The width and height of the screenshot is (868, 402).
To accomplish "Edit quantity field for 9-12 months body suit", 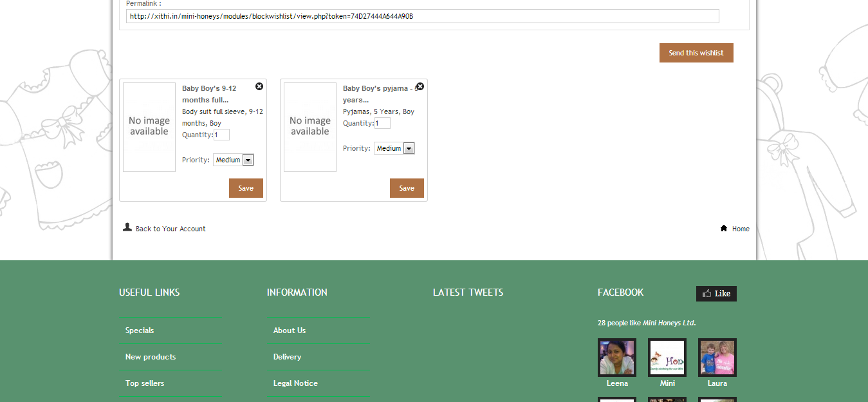I will 222,135.
